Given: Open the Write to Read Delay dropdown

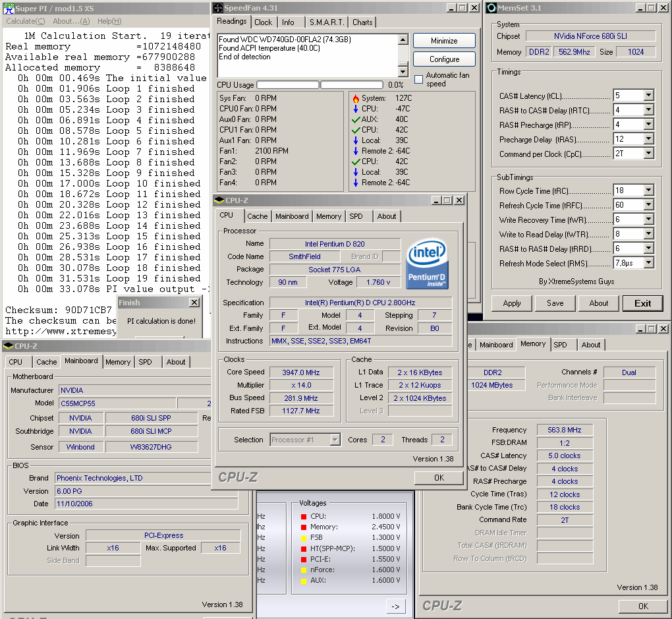Looking at the screenshot, I should 648,234.
